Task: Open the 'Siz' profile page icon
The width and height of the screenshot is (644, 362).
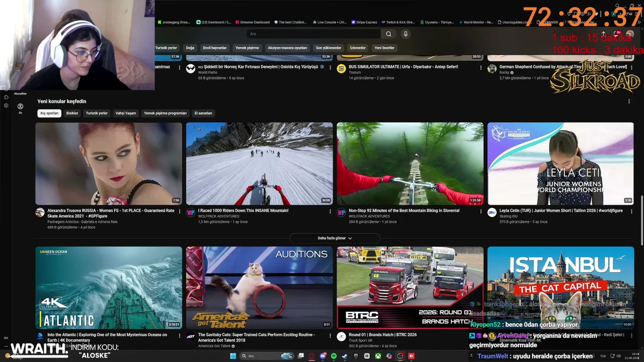Action: (x=20, y=107)
